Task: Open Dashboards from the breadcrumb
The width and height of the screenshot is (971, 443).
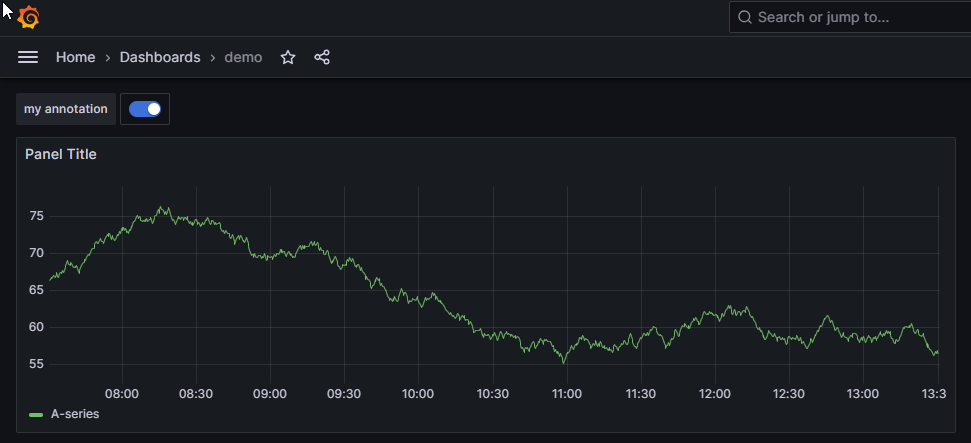Action: [160, 58]
